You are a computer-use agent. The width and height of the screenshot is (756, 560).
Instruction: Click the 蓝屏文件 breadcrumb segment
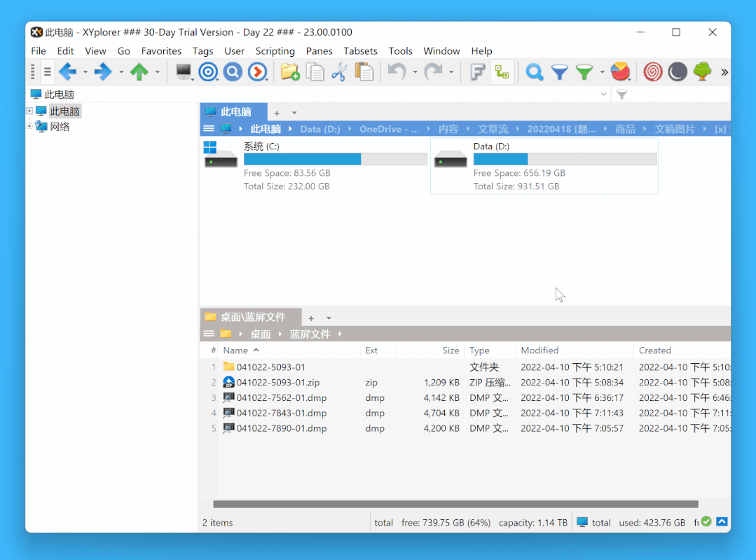click(310, 334)
